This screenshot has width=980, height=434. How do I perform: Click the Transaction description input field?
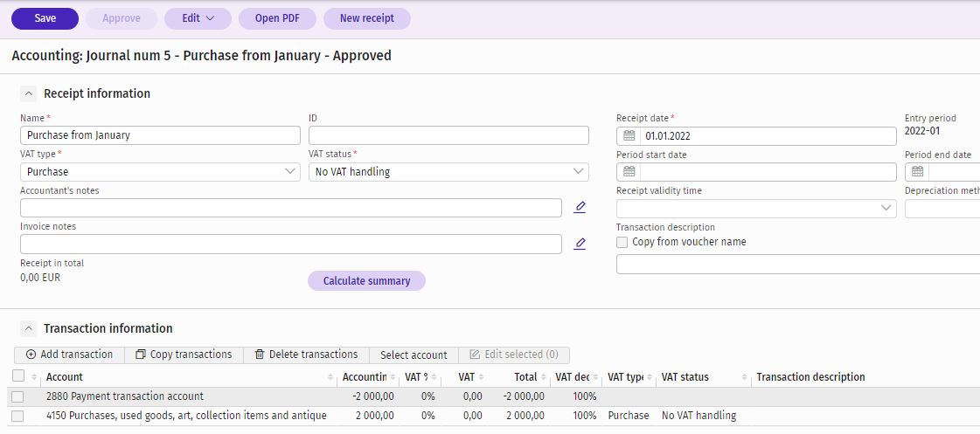tap(798, 264)
